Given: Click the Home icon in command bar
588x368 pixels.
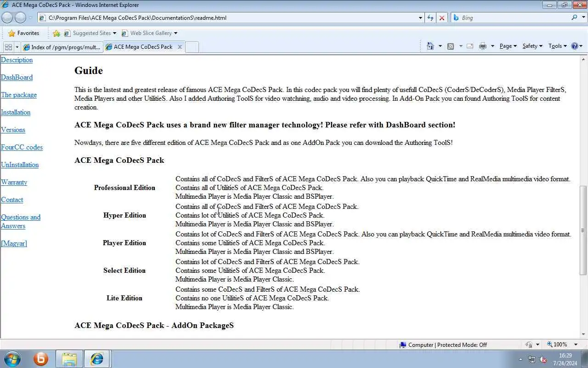Looking at the screenshot, I should 430,46.
